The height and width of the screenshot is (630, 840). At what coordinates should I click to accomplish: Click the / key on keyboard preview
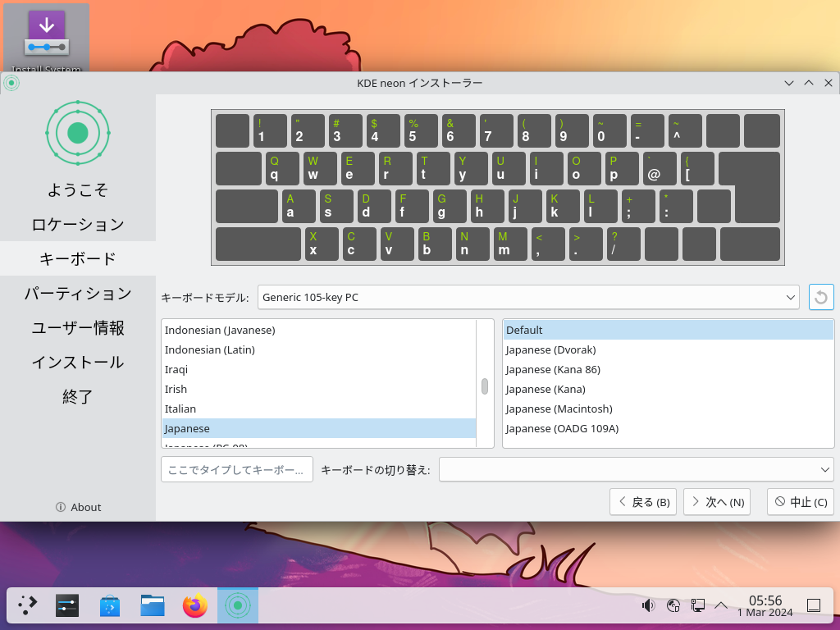[623, 244]
